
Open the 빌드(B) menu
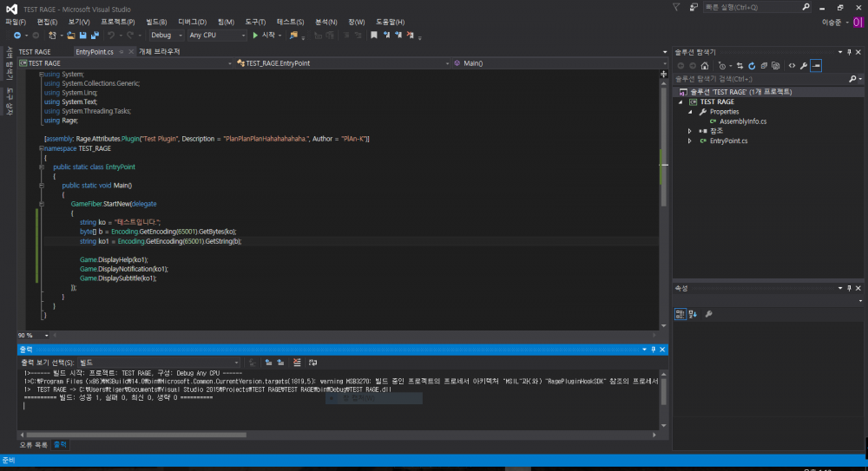(157, 21)
